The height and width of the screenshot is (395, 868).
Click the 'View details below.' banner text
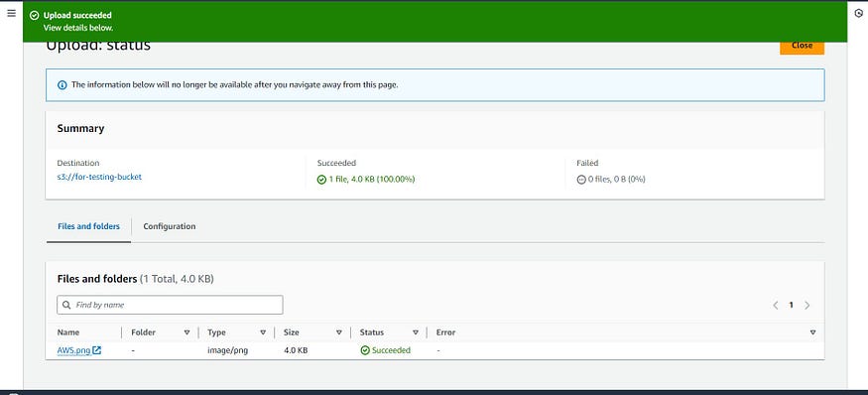coord(78,28)
